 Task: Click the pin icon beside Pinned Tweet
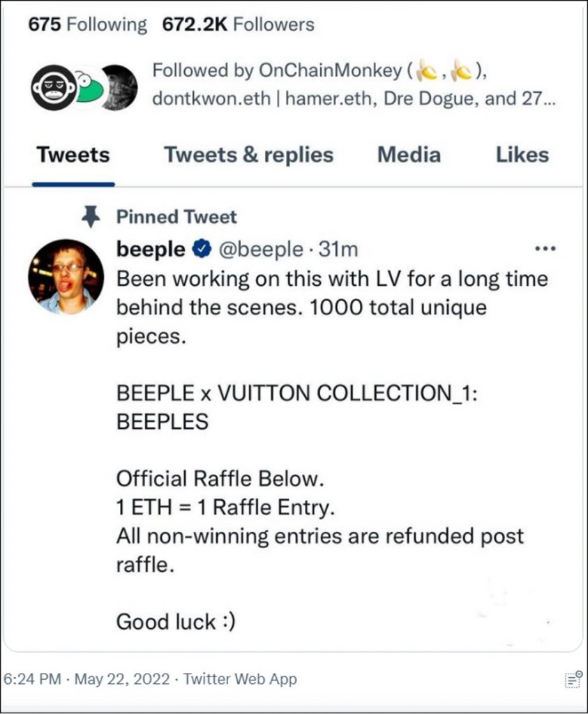click(x=91, y=217)
